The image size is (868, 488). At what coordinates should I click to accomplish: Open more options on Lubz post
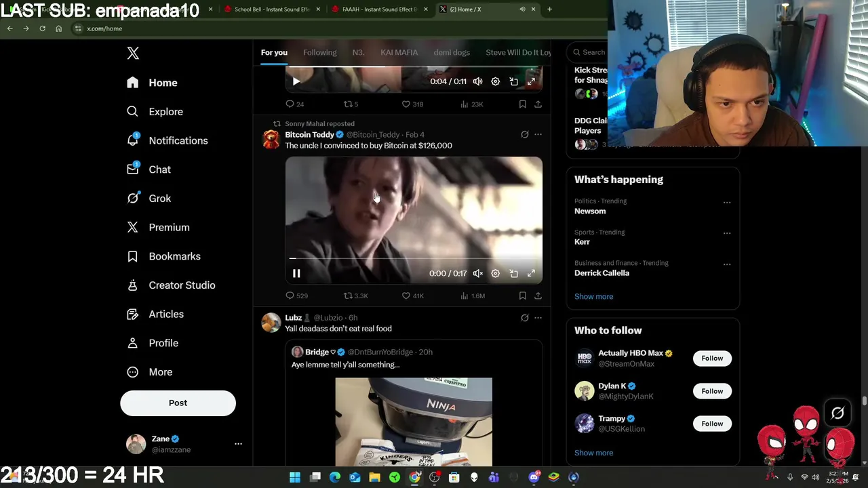pos(538,317)
